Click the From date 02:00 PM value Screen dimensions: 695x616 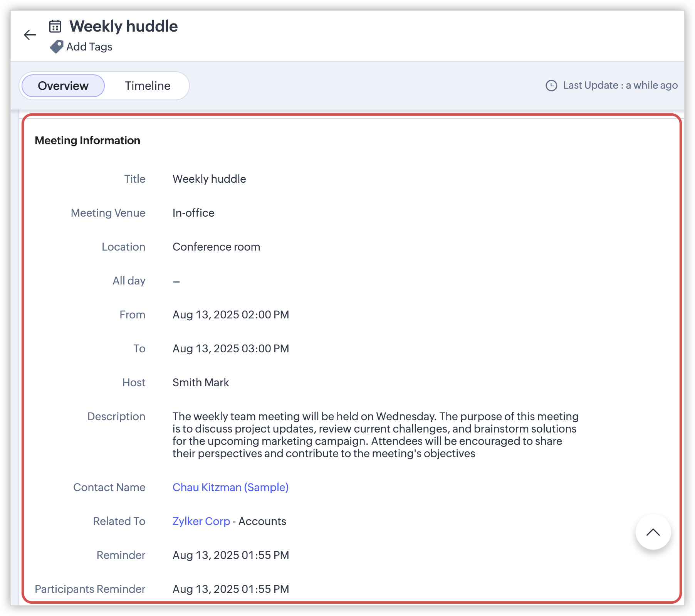point(230,315)
